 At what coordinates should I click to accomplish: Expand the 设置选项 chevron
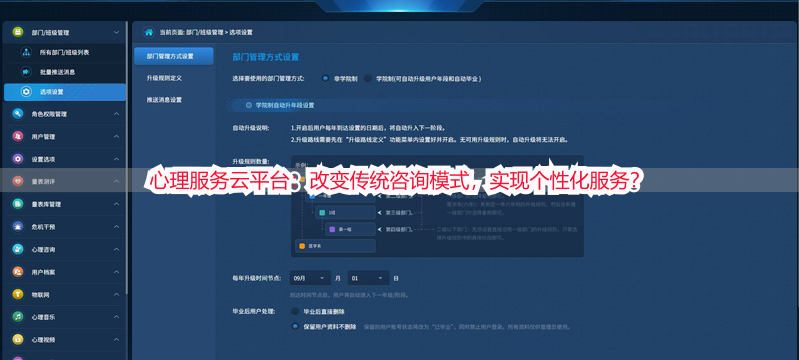[116, 159]
